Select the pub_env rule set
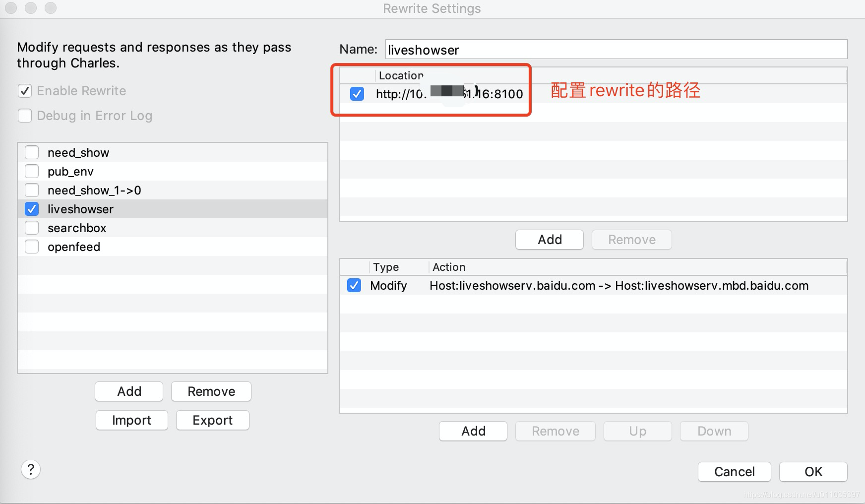Screen dimensions: 865x504 click(173, 171)
